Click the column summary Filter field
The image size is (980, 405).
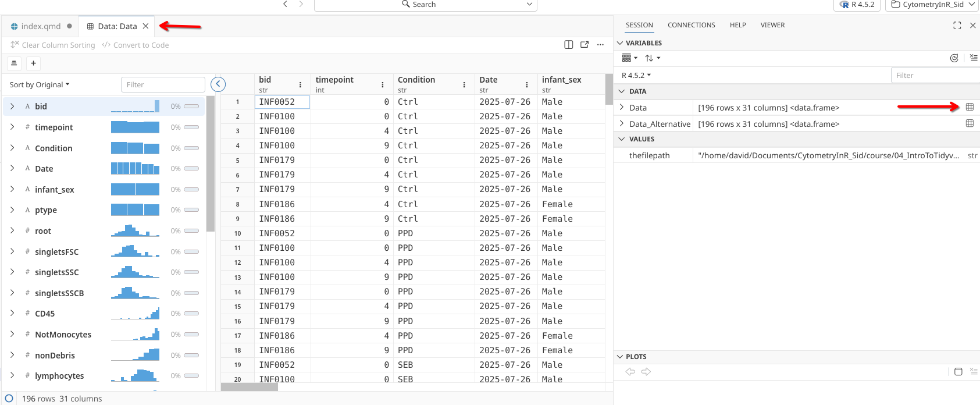coord(162,85)
